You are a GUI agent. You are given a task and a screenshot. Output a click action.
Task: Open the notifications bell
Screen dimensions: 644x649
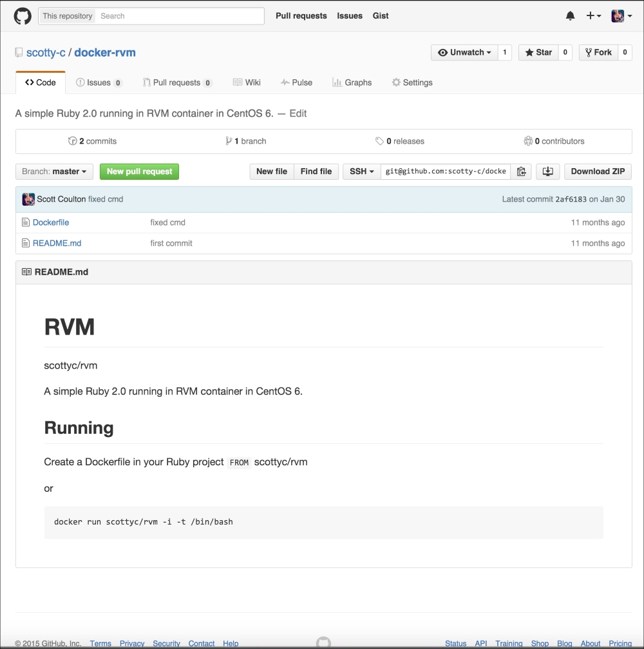[x=570, y=16]
